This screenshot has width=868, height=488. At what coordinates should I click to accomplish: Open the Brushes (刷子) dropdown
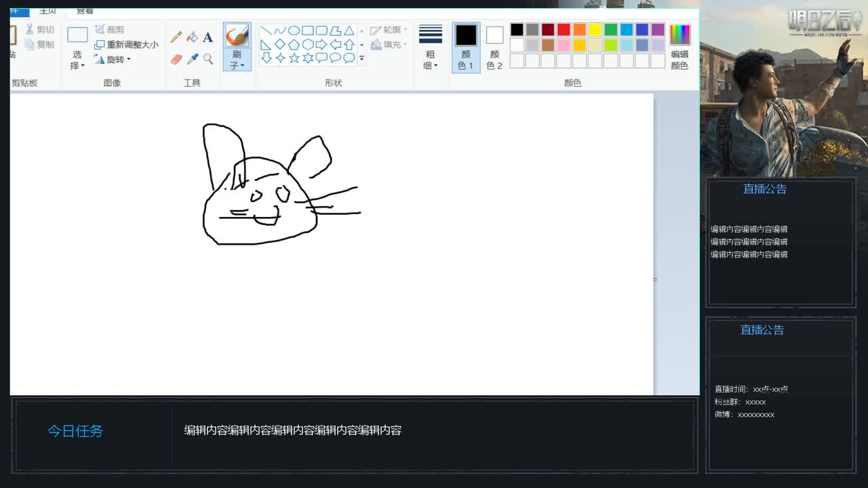(x=237, y=60)
